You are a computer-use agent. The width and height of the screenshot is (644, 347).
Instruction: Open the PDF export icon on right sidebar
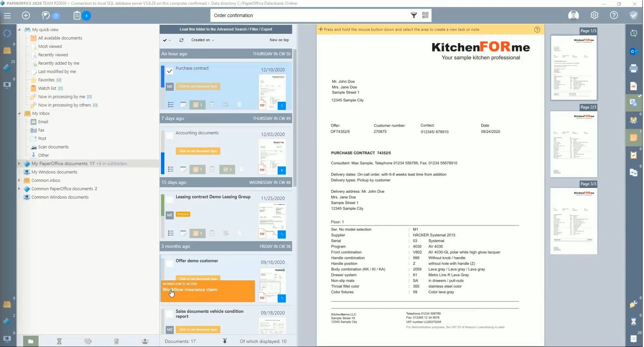(634, 86)
